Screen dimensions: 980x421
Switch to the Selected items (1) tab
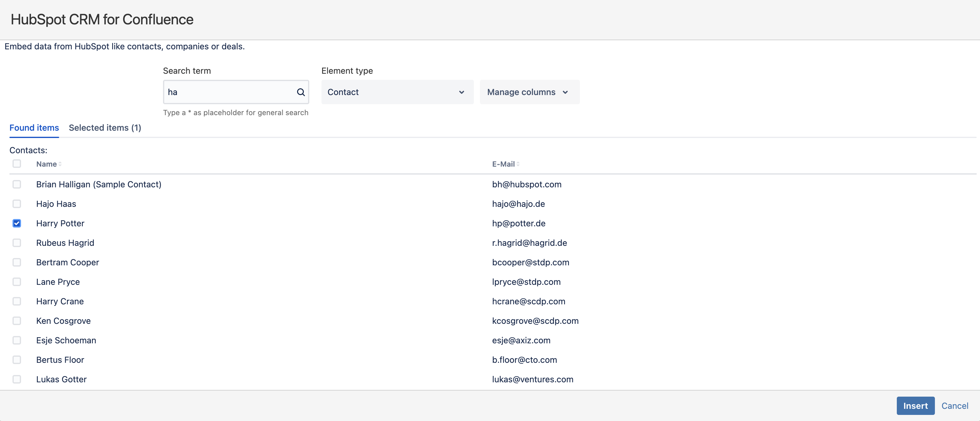tap(105, 128)
